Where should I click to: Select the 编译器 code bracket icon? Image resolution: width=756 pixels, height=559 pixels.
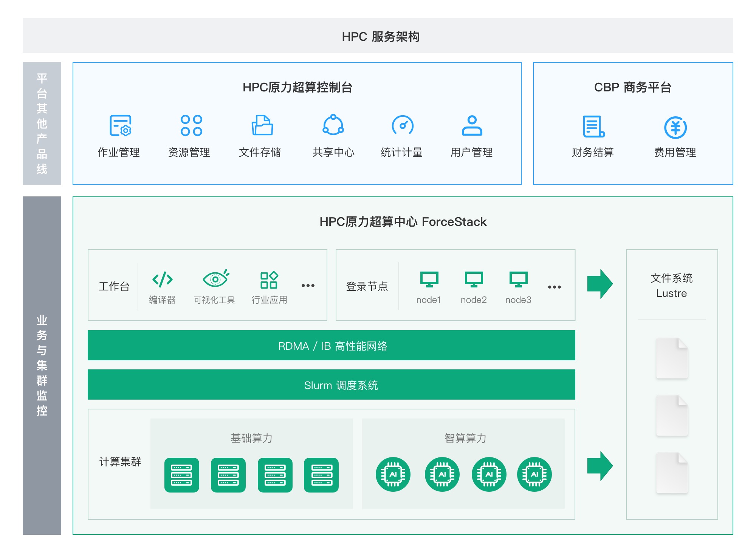(163, 279)
